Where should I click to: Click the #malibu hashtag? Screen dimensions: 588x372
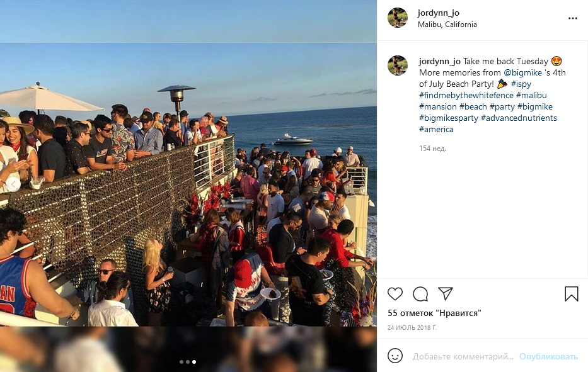pos(531,95)
